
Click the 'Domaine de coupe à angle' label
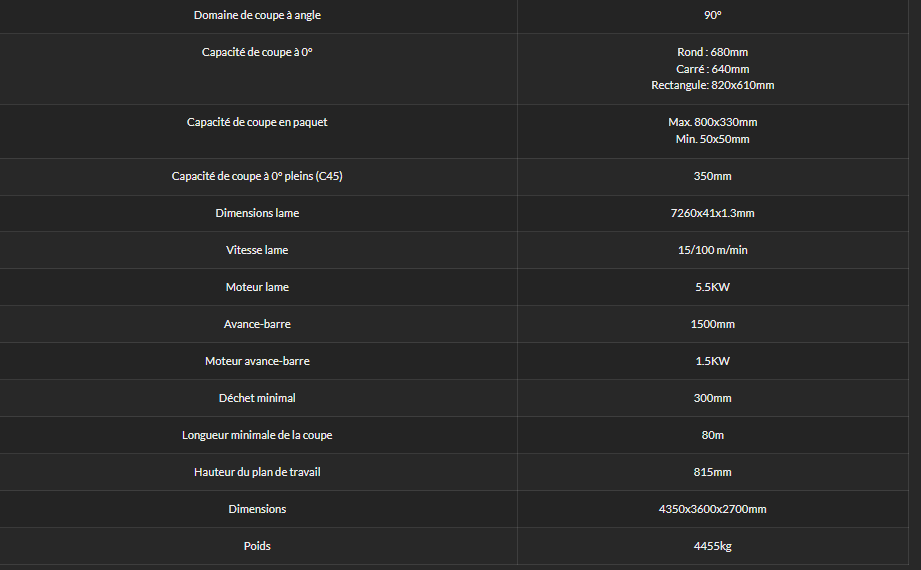(257, 15)
